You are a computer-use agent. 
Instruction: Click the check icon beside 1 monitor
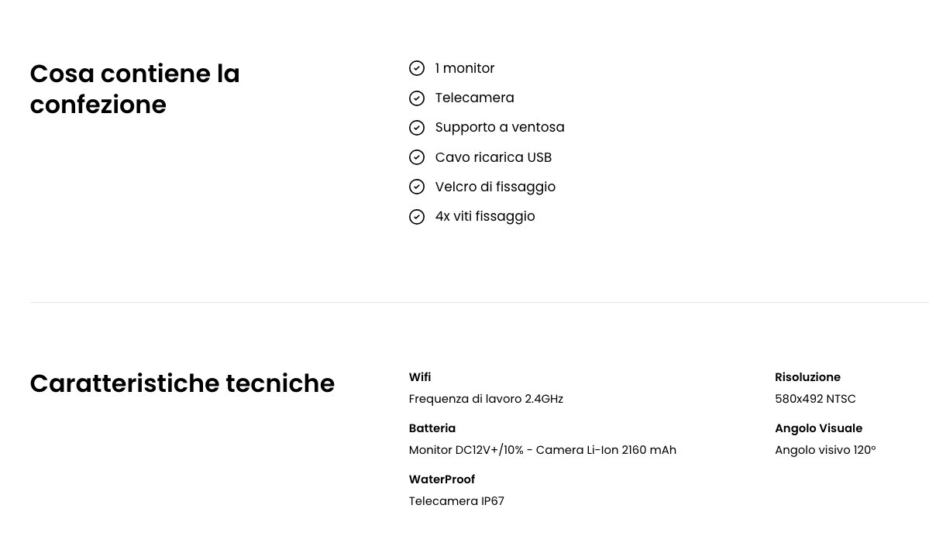[x=417, y=68]
